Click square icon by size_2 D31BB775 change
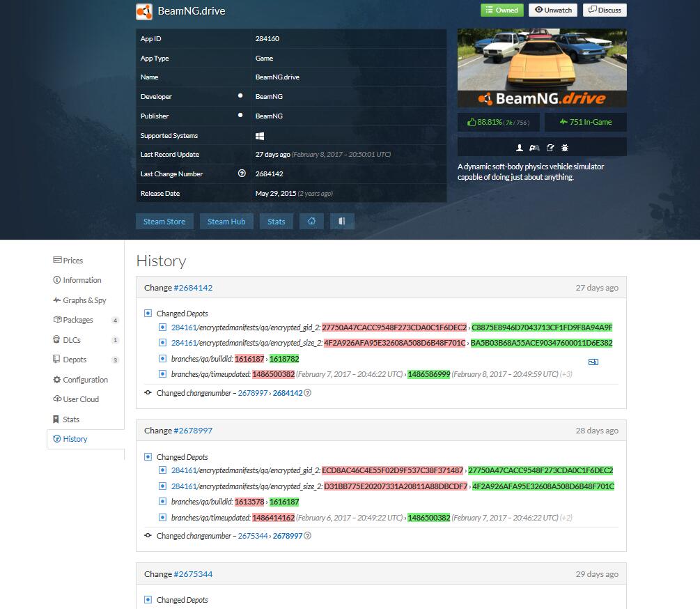Viewport: 700px width, 609px height. [x=162, y=486]
